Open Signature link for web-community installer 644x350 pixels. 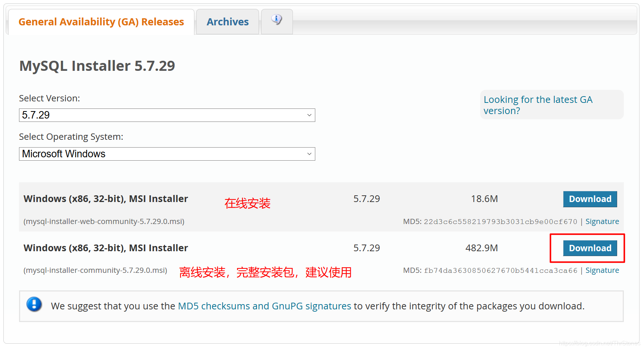(x=602, y=221)
